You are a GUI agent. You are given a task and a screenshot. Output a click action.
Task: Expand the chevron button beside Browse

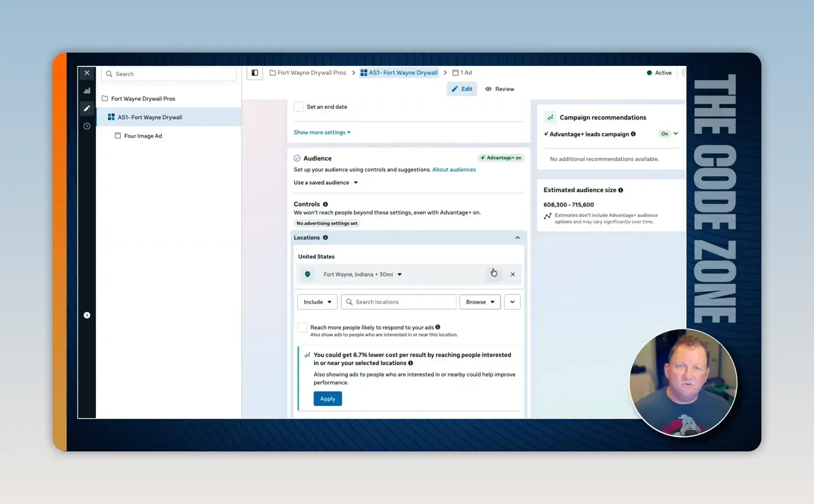(512, 302)
